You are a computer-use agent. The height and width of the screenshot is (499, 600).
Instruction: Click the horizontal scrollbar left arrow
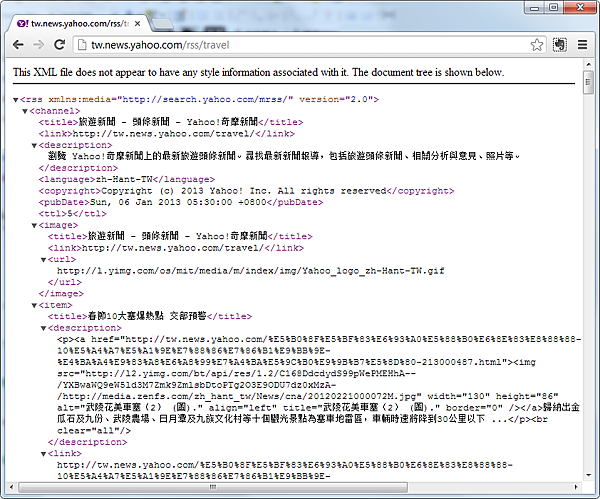[11, 487]
